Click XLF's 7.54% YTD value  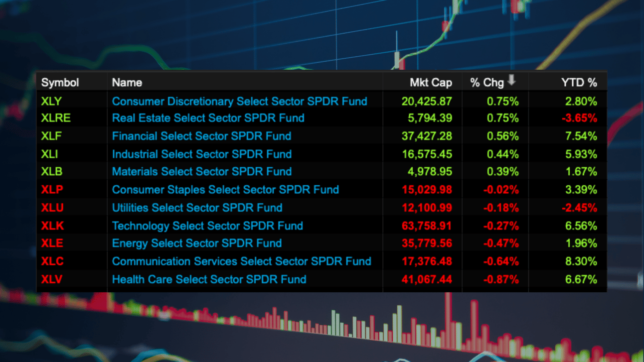(x=581, y=136)
